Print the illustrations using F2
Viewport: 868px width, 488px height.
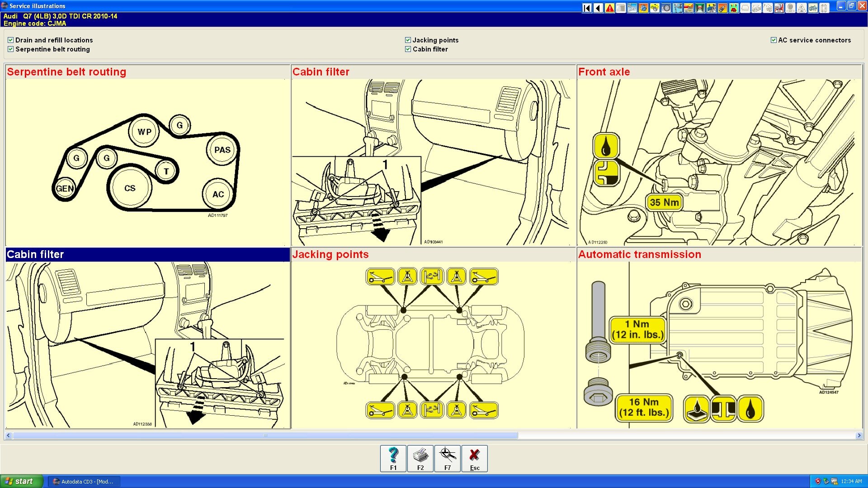tap(420, 458)
